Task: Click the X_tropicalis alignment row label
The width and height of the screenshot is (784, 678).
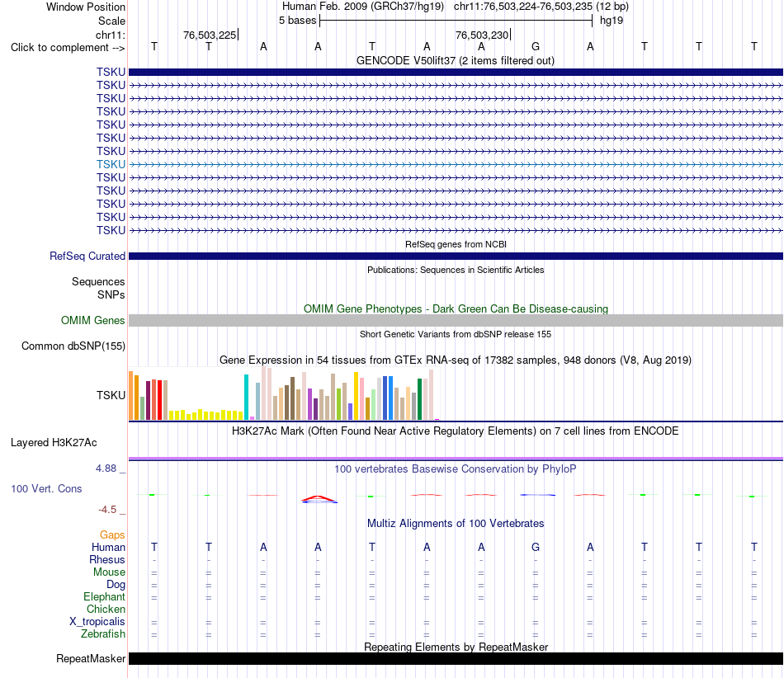Action: pos(97,622)
